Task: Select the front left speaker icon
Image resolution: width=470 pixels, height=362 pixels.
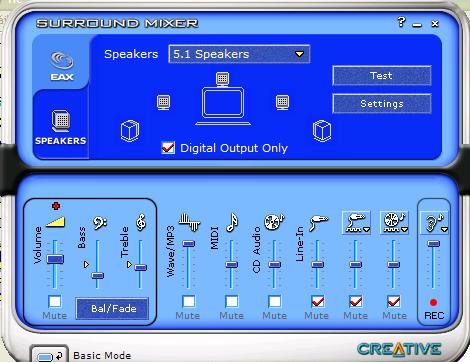Action: point(163,102)
